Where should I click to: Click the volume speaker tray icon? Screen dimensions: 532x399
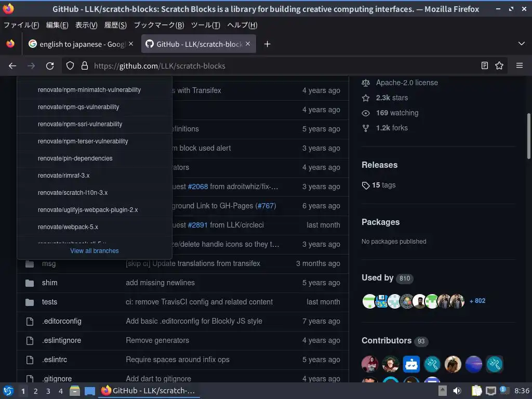point(457,391)
